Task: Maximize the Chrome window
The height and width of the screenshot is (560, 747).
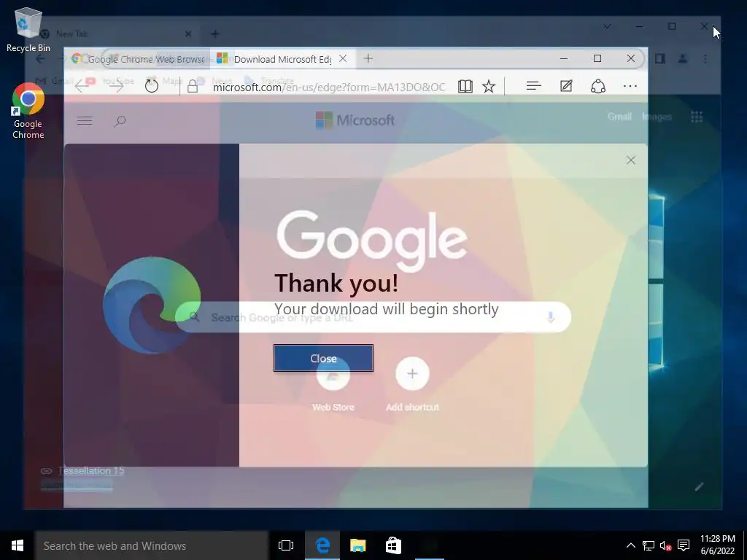Action: 672,26
